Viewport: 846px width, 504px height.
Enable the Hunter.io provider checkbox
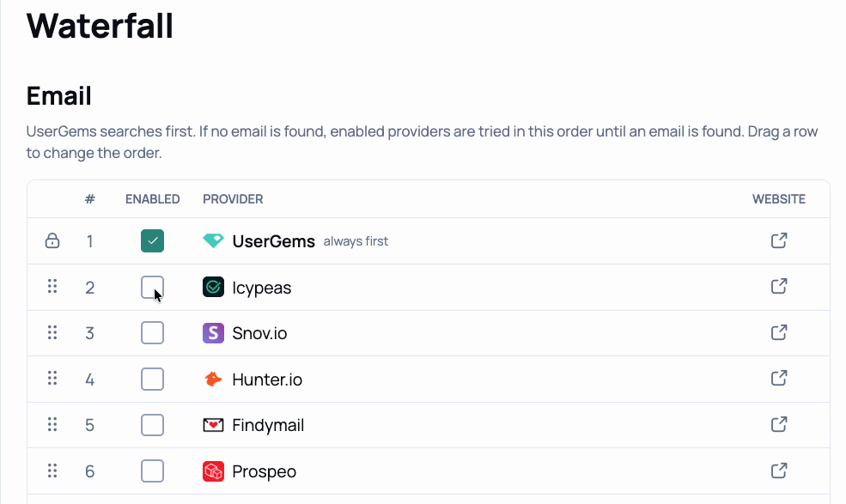[x=152, y=380]
